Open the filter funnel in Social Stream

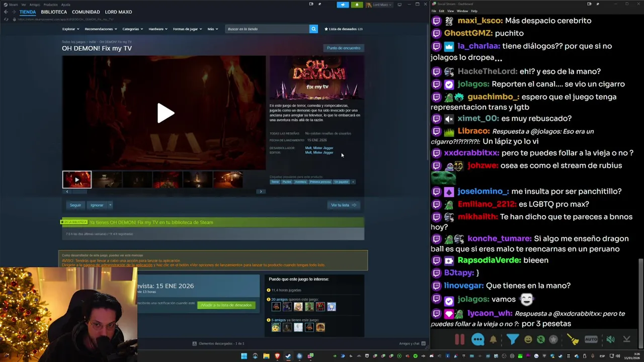(x=512, y=339)
